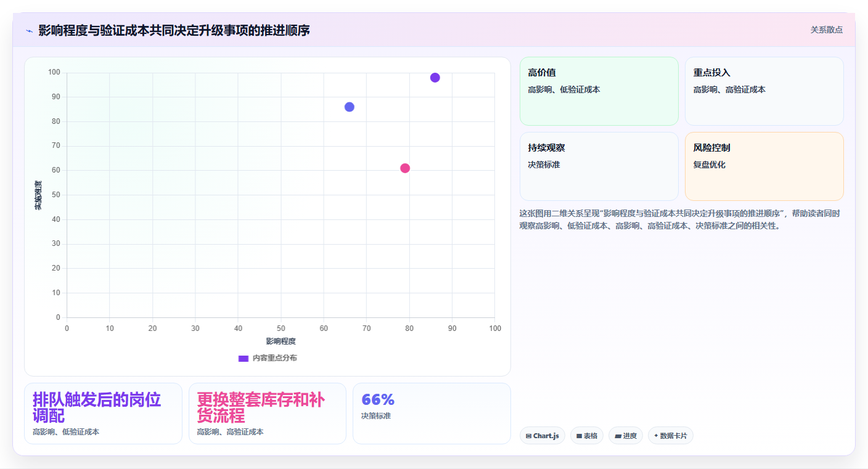Viewport: 868px width, 469px height.
Task: Click 高影响、低验证成本 under 高价值
Action: [x=564, y=90]
